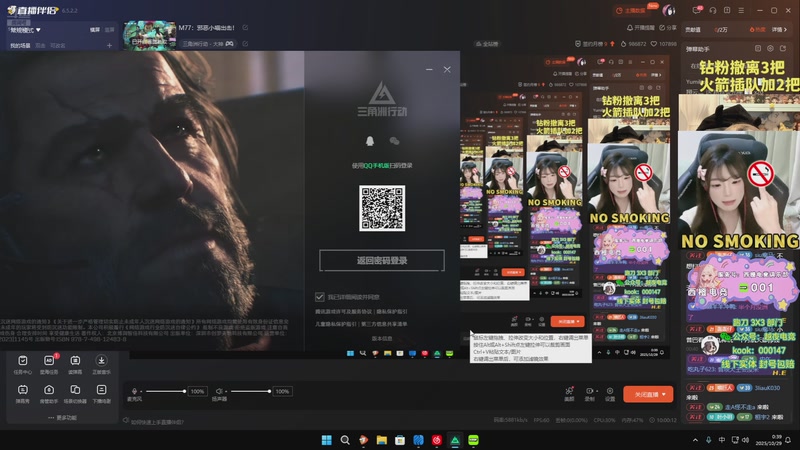Click the 全站榜 ranking badge
Viewport: 800px width, 450px height.
coord(487,44)
